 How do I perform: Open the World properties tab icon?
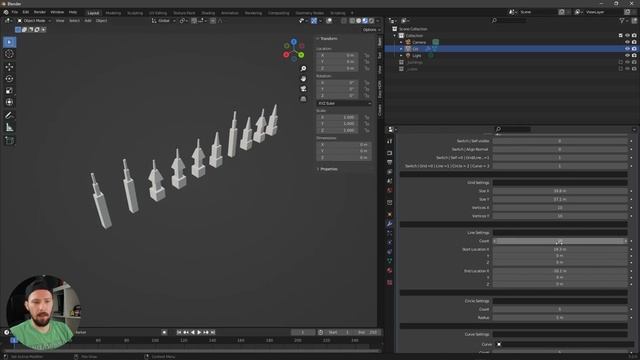coord(390,190)
